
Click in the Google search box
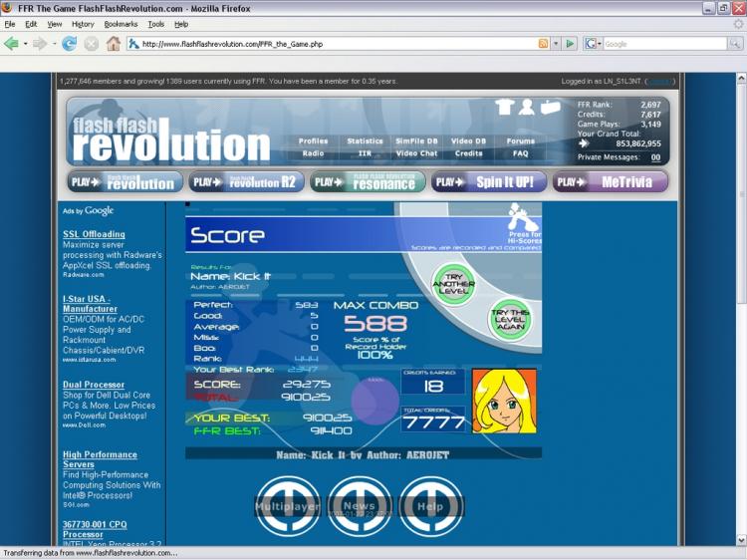click(664, 44)
